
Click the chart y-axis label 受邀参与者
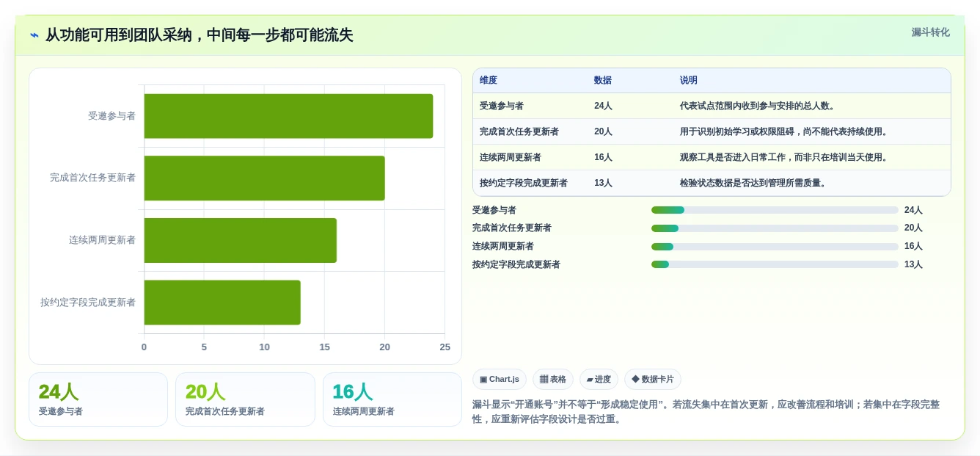click(x=111, y=116)
